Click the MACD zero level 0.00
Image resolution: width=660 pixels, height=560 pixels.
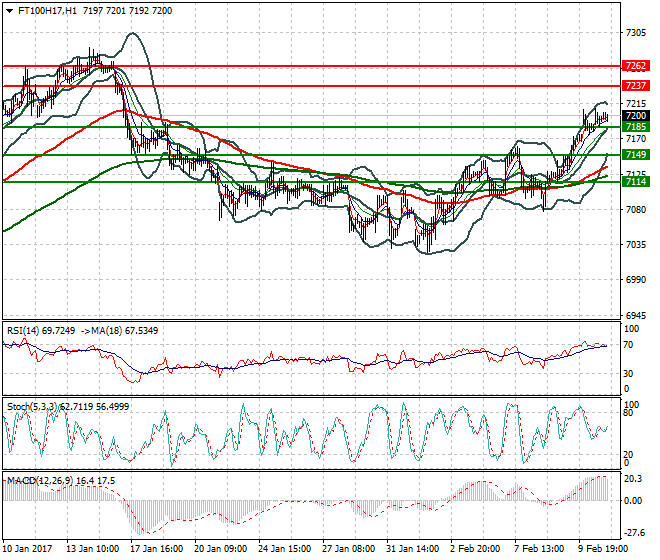633,501
